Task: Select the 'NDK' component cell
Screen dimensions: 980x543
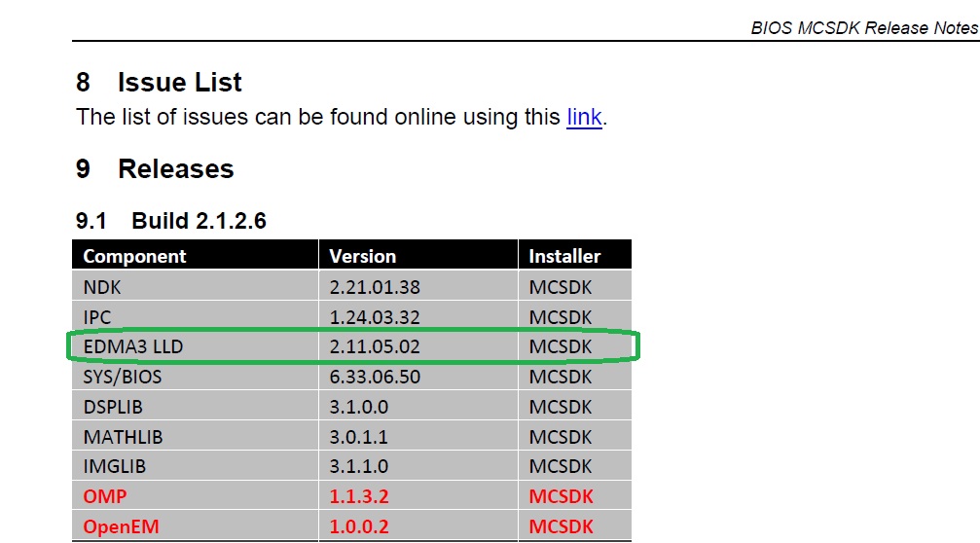Action: [x=195, y=286]
